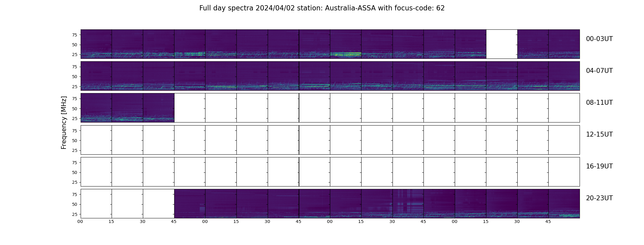This screenshot has height=245, width=644.
Task: Click the '50' frequency tick of the 16-19UT row
Action: (75, 172)
